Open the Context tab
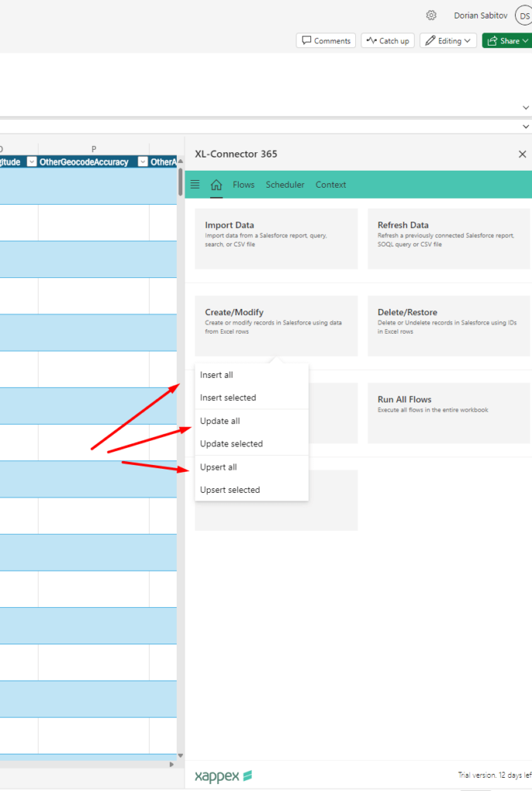Viewport: 532px width, 791px height. [330, 185]
